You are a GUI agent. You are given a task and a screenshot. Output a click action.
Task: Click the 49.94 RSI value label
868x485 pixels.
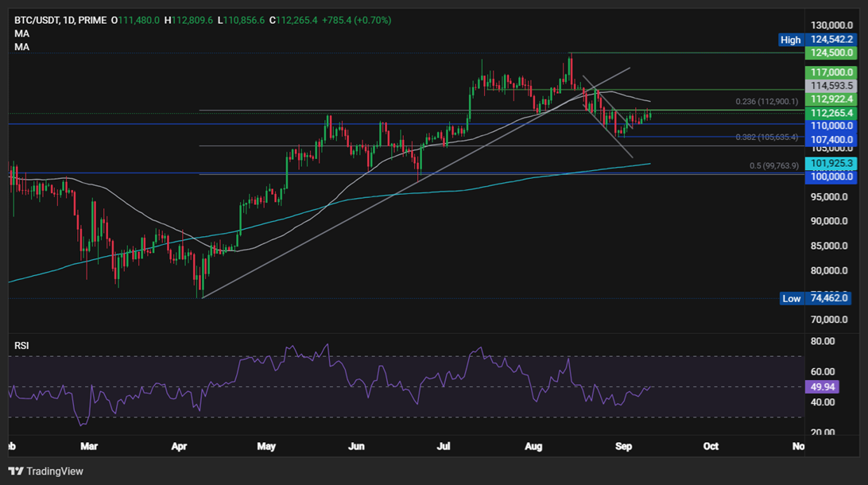[822, 387]
